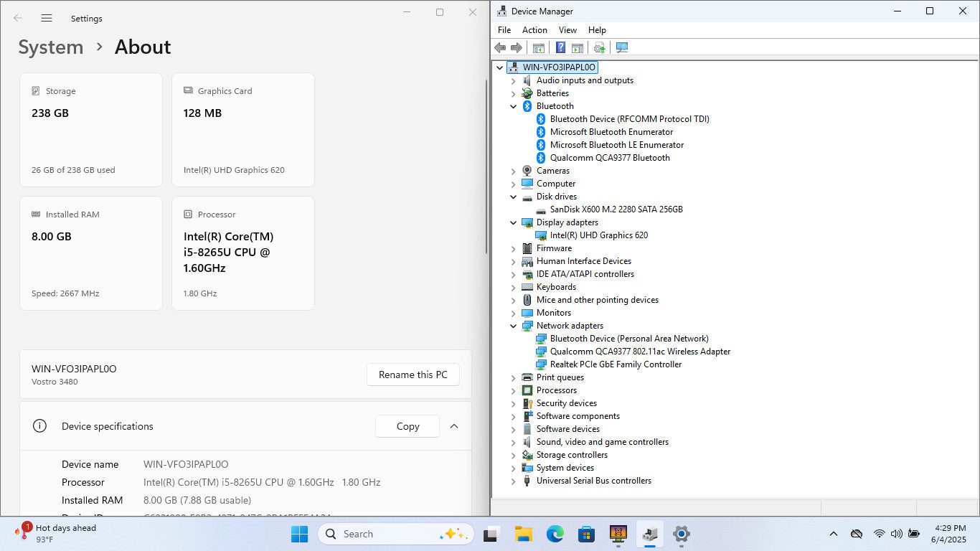Viewport: 980px width, 551px height.
Task: Open the Storage 238 GB card
Action: click(91, 130)
